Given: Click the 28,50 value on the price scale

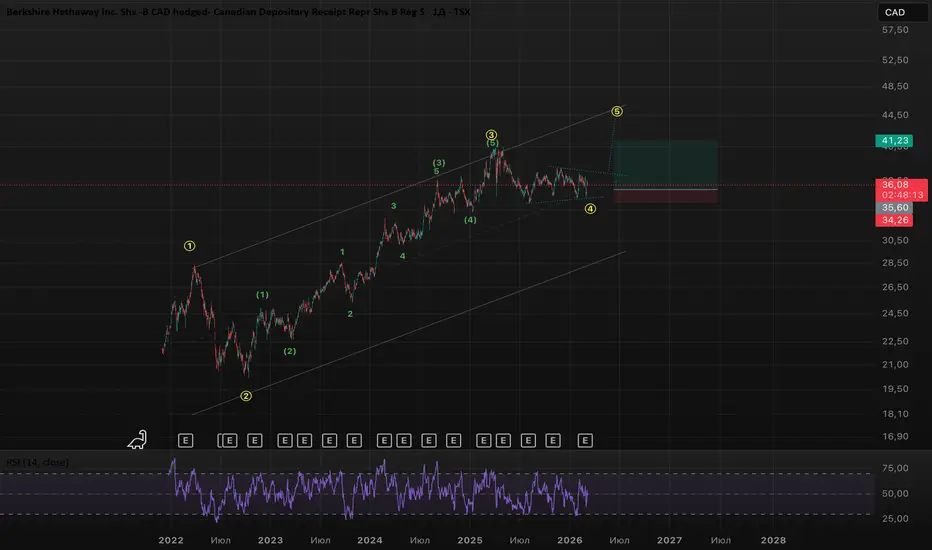Looking at the screenshot, I should click(x=895, y=263).
